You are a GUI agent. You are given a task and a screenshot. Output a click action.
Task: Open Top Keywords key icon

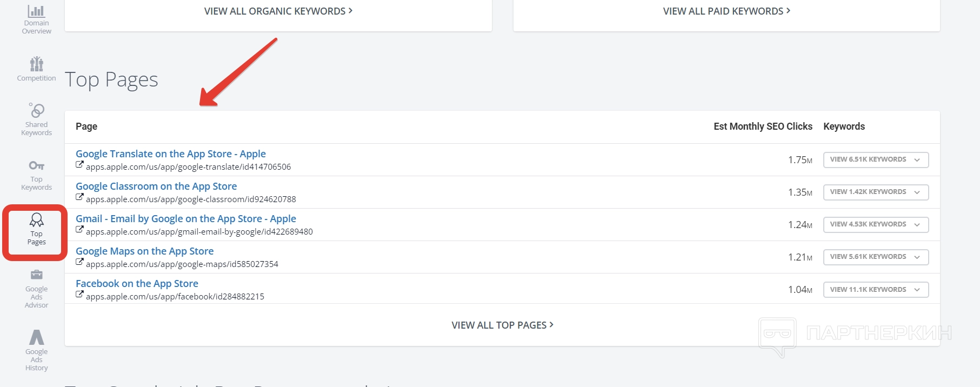pyautogui.click(x=36, y=166)
